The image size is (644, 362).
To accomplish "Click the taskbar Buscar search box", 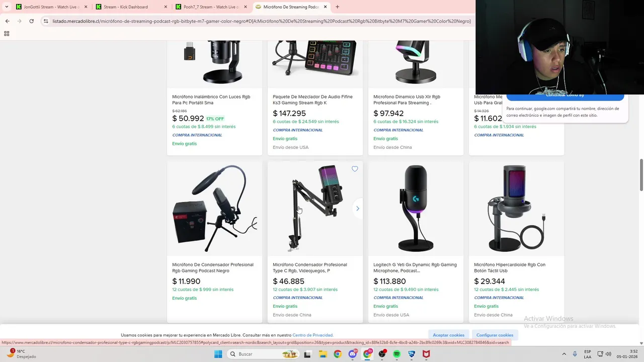I will (x=264, y=354).
